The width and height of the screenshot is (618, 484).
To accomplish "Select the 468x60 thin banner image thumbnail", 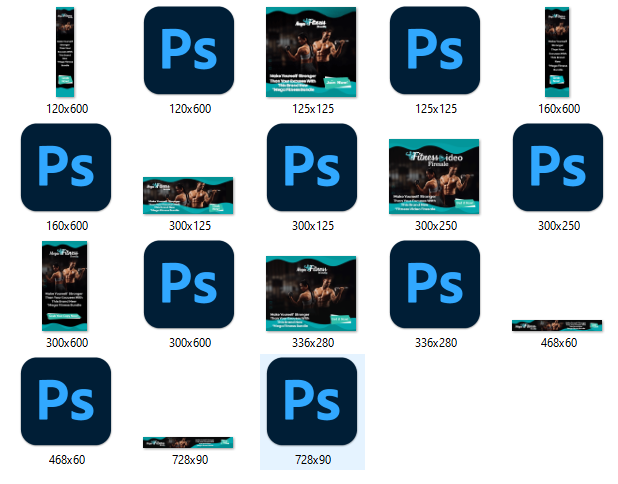I will click(557, 326).
